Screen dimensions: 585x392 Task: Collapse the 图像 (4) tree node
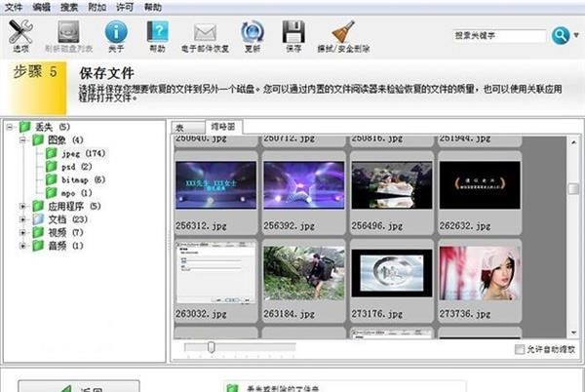tap(23, 140)
